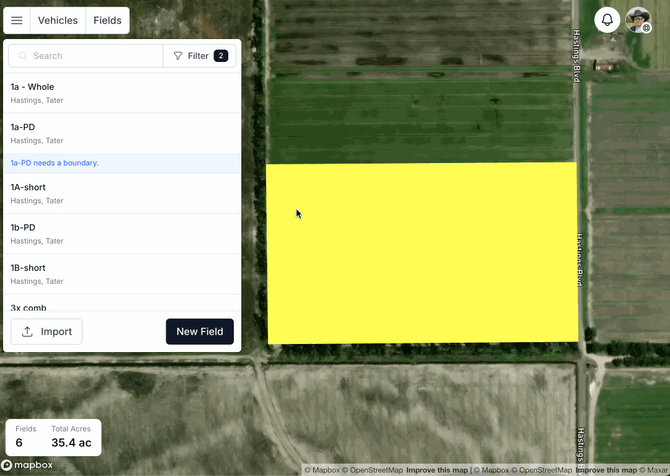Screen dimensions: 670x476
Task: Click the Filter count badge
Action: pos(220,56)
